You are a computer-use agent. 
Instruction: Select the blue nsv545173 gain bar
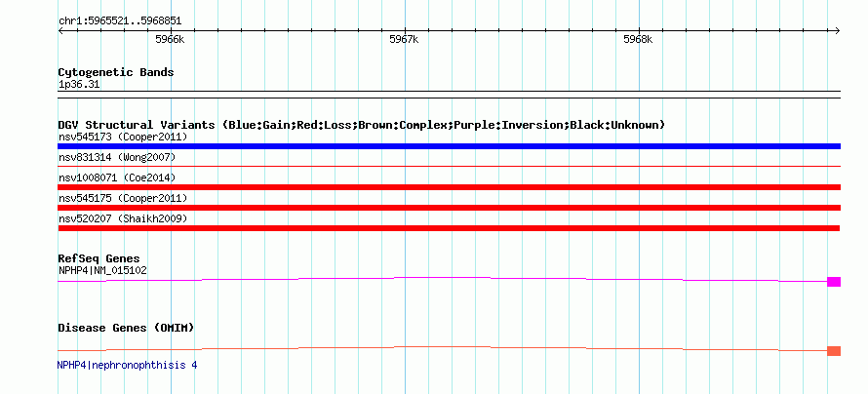click(x=449, y=146)
